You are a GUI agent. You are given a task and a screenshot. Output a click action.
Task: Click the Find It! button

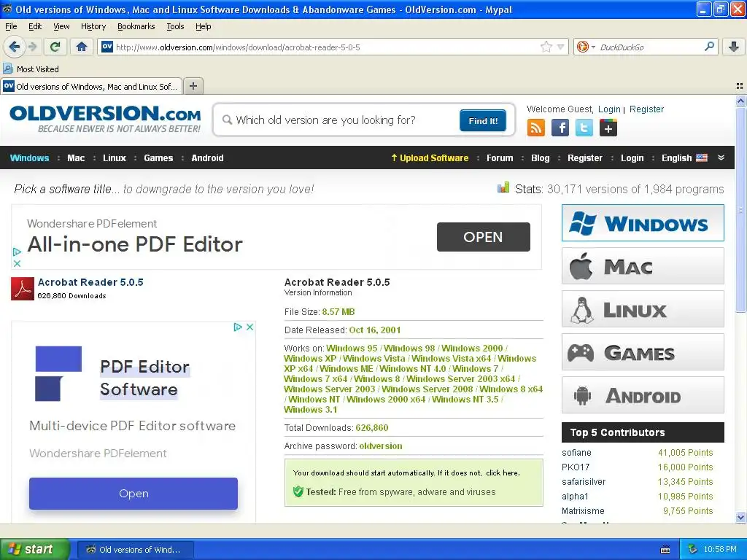pyautogui.click(x=483, y=120)
